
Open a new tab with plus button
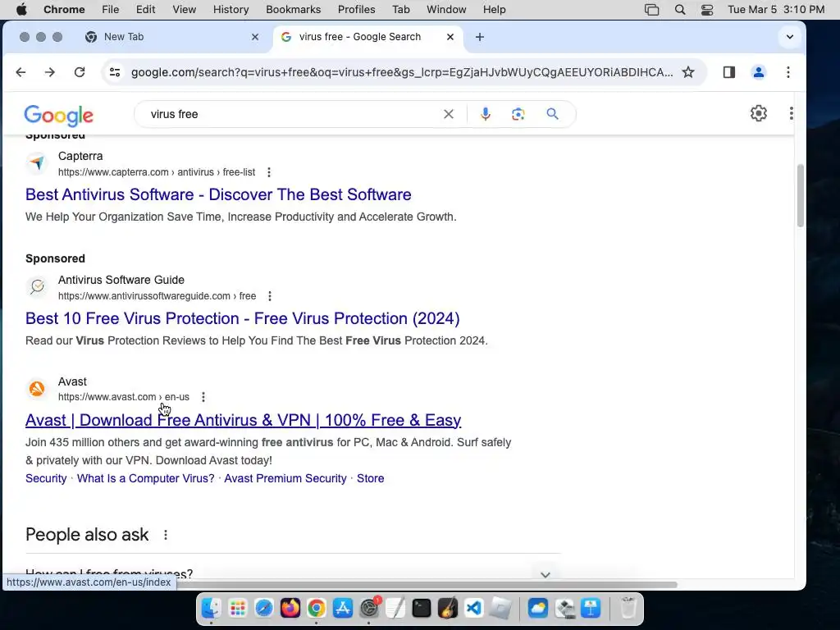pyautogui.click(x=480, y=37)
